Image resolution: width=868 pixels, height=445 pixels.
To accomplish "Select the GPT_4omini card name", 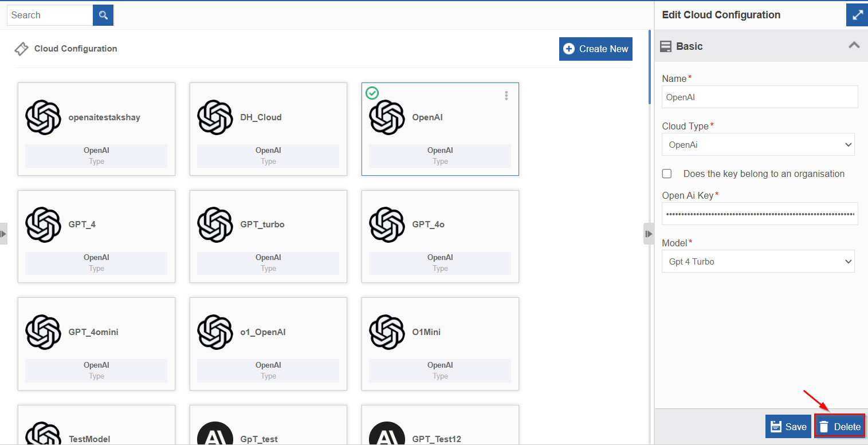I will pos(93,332).
